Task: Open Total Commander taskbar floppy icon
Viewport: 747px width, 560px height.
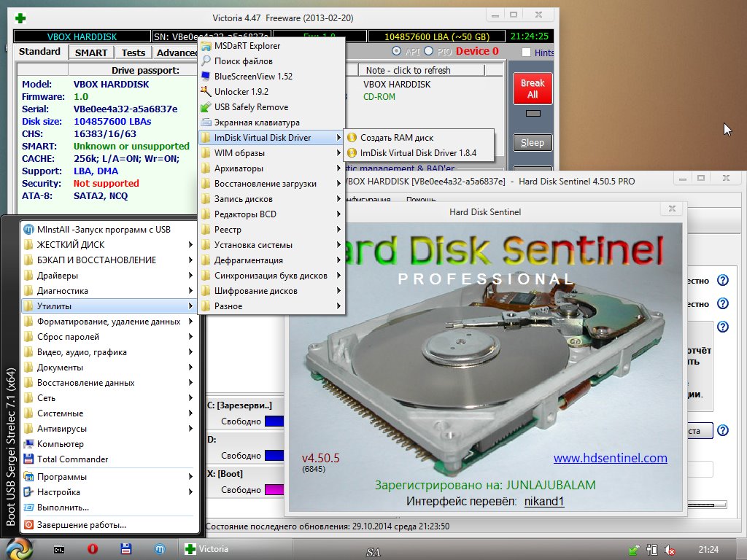Action: [x=125, y=548]
